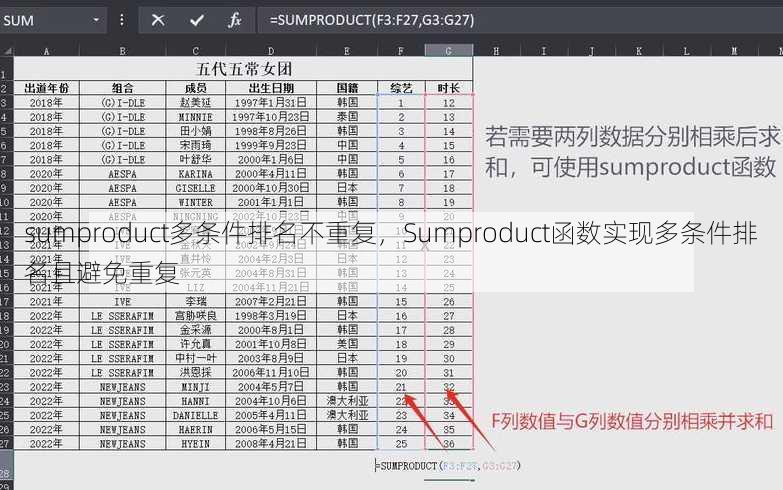Click the in-cell SUMPRODUCT formula below the table
The image size is (783, 490).
448,466
